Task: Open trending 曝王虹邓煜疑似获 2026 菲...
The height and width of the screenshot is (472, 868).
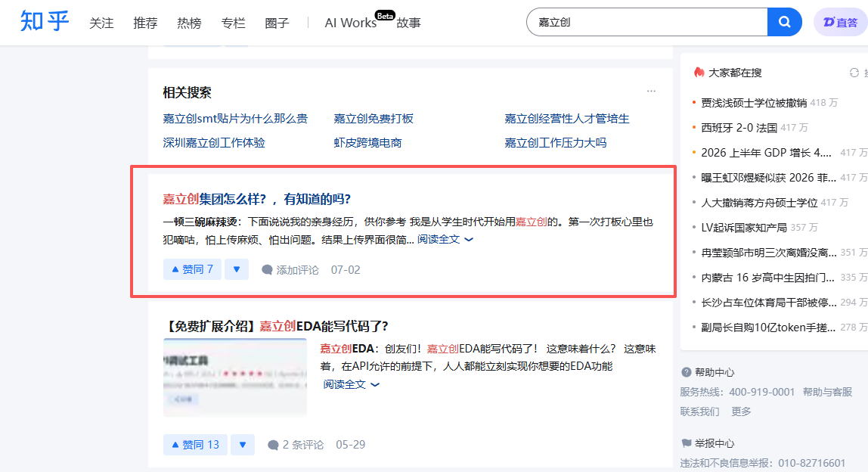Action: pyautogui.click(x=768, y=178)
